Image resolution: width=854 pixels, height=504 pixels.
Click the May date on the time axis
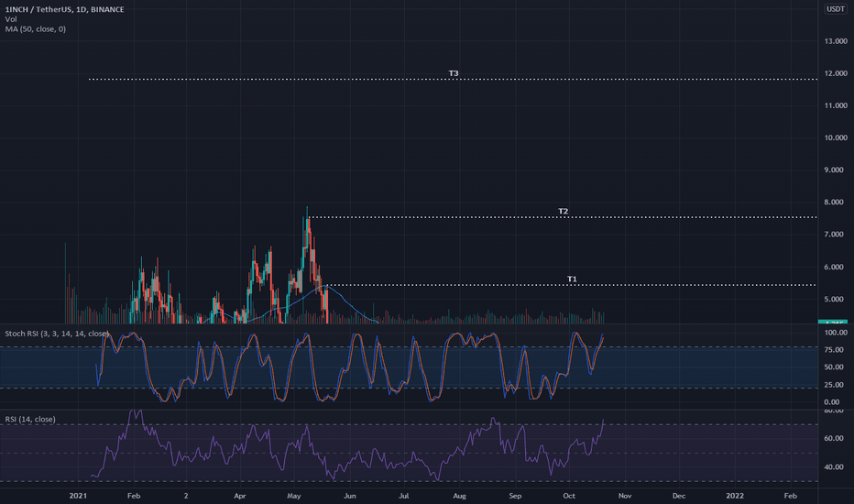(x=294, y=496)
